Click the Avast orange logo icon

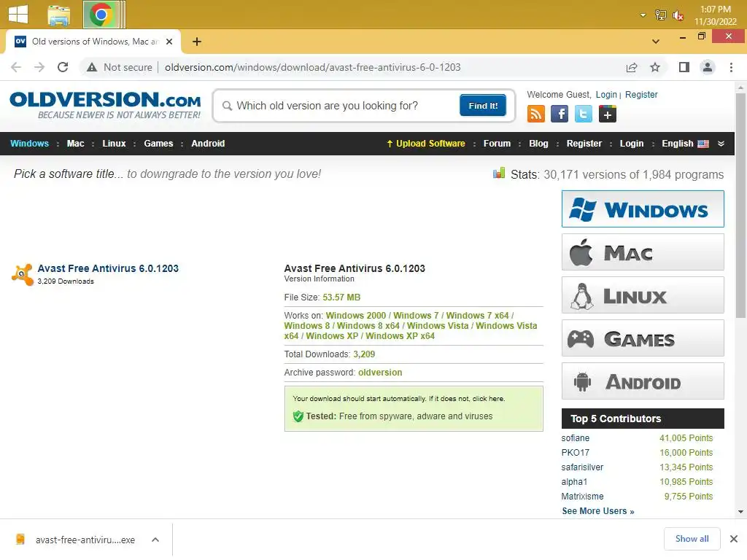tap(23, 275)
